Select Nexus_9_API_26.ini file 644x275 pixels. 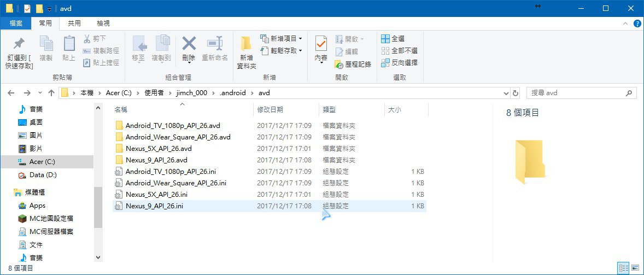(x=270, y=206)
